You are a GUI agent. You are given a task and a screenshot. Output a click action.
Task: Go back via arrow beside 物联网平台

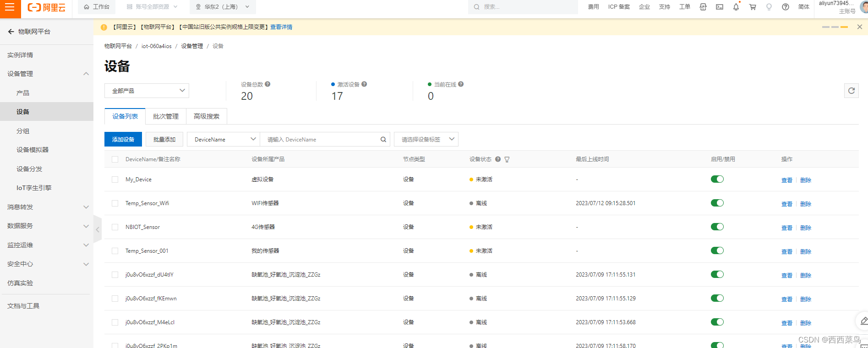(x=11, y=32)
